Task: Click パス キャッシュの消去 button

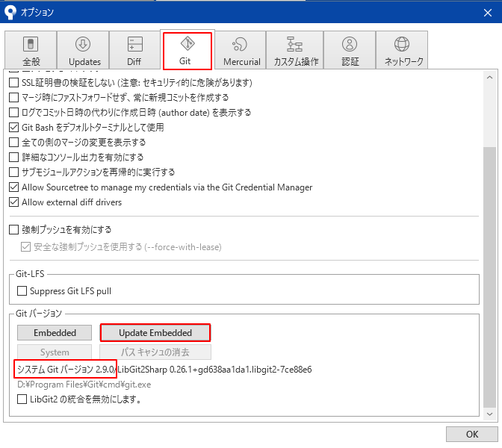Action: click(x=155, y=352)
